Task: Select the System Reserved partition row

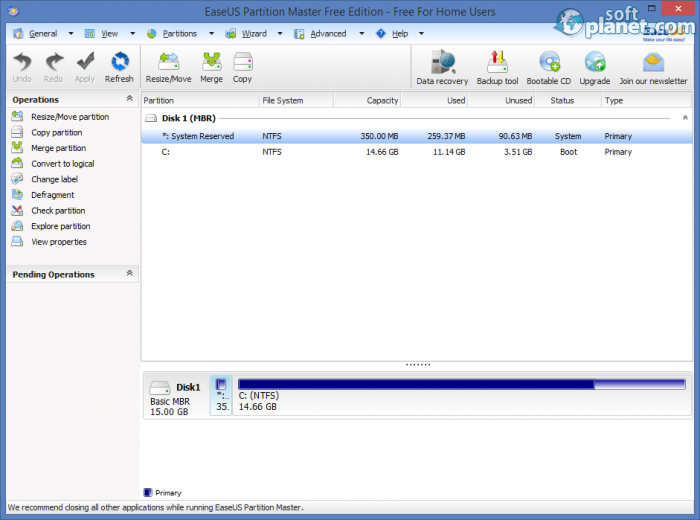Action: coord(417,136)
